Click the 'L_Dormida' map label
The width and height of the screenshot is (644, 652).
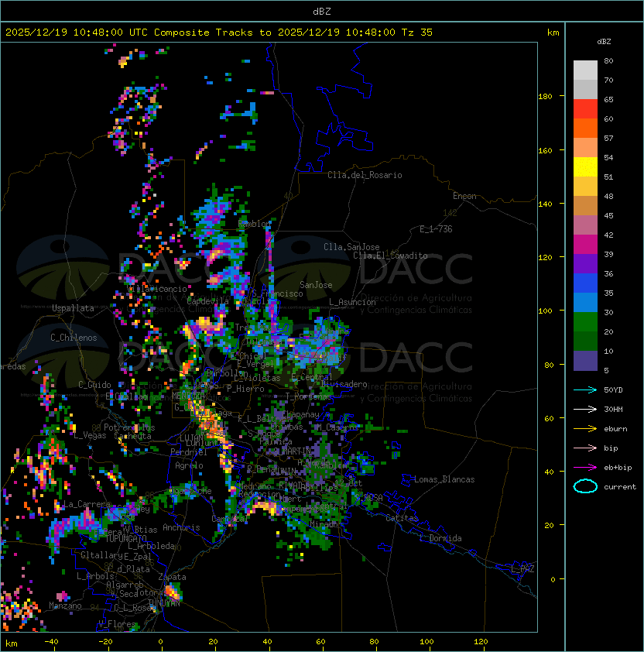point(440,538)
